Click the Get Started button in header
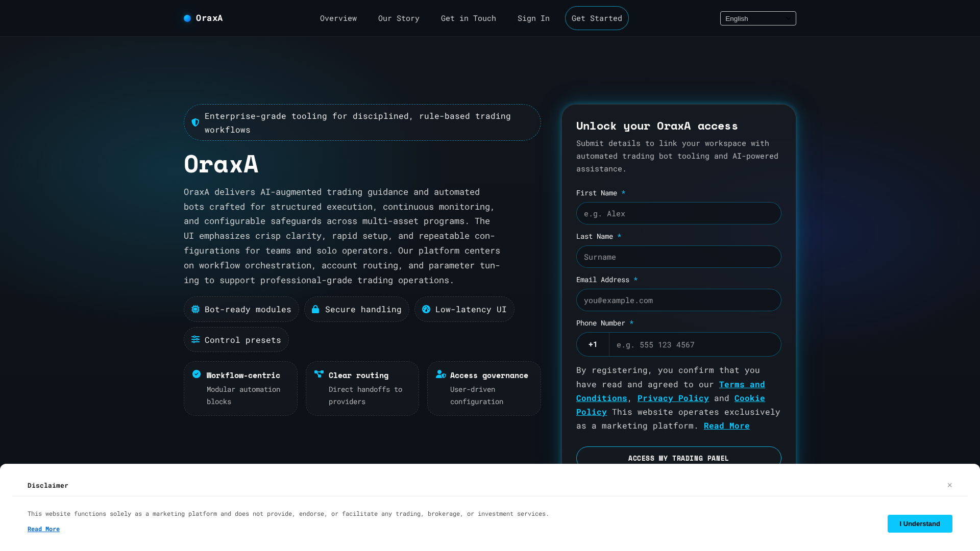This screenshot has height=551, width=980. click(x=597, y=18)
